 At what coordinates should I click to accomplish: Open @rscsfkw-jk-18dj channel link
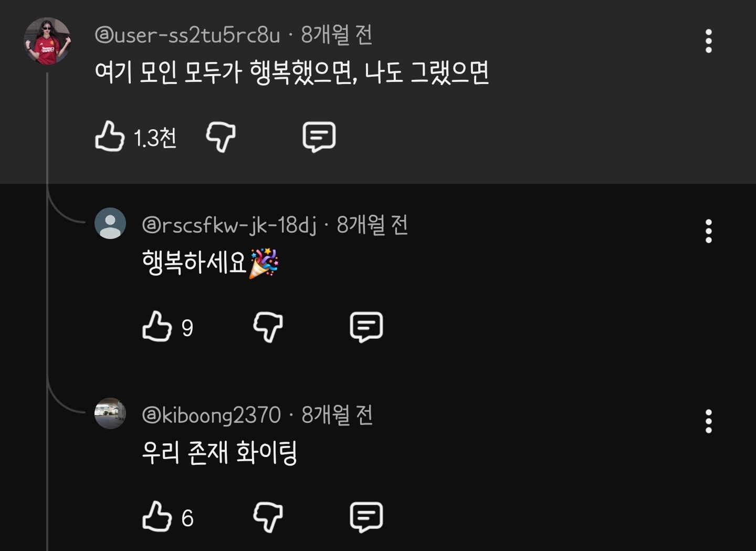coord(229,225)
